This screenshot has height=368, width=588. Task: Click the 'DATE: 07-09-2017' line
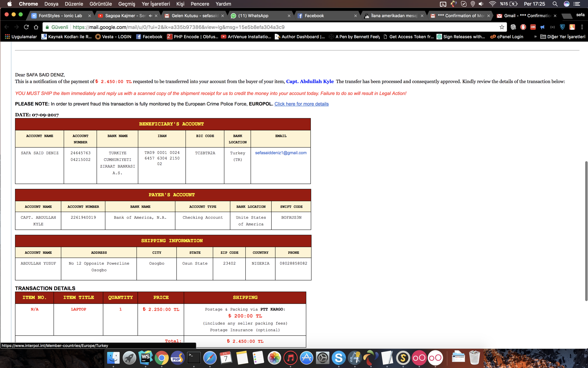click(37, 115)
